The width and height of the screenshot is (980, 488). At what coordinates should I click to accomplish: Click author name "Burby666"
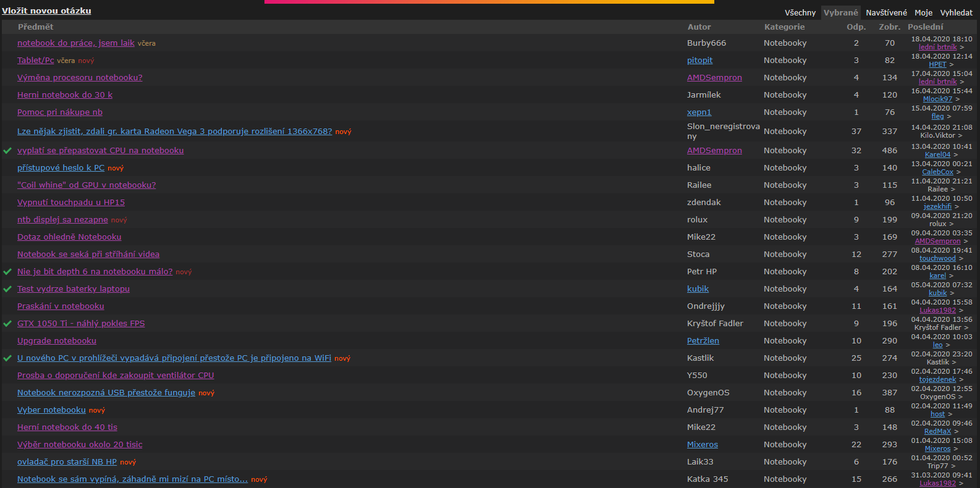click(706, 43)
